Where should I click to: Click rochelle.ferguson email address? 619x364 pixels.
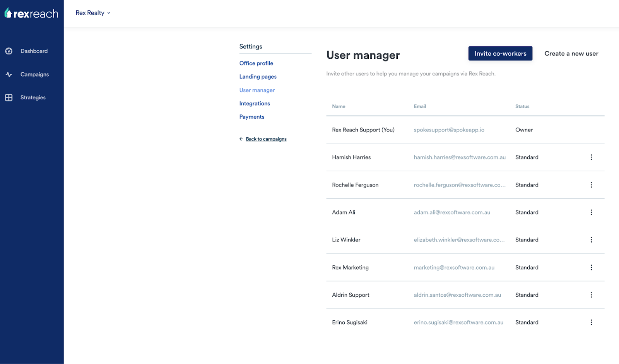point(460,185)
